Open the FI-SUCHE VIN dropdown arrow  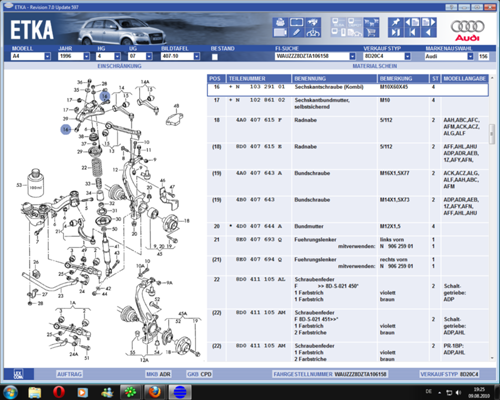point(352,56)
